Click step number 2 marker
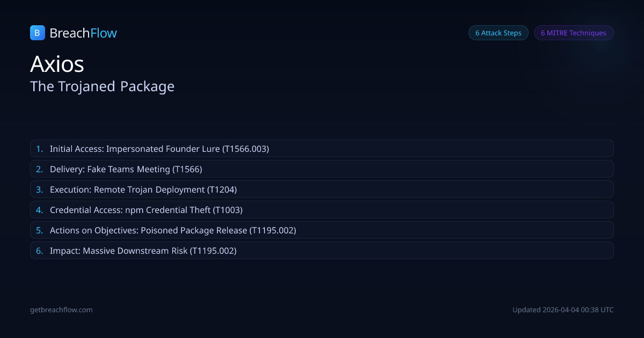644x338 pixels. (39, 169)
